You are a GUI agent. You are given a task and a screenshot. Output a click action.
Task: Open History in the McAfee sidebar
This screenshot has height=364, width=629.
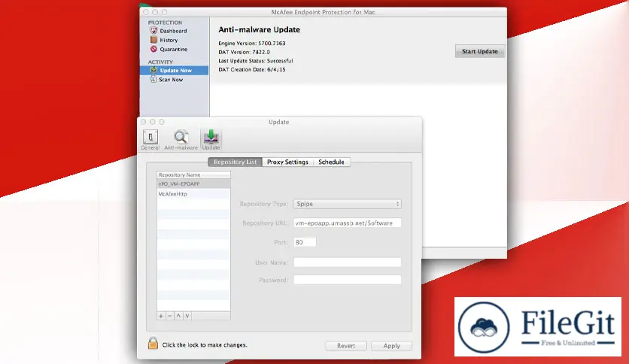[169, 40]
